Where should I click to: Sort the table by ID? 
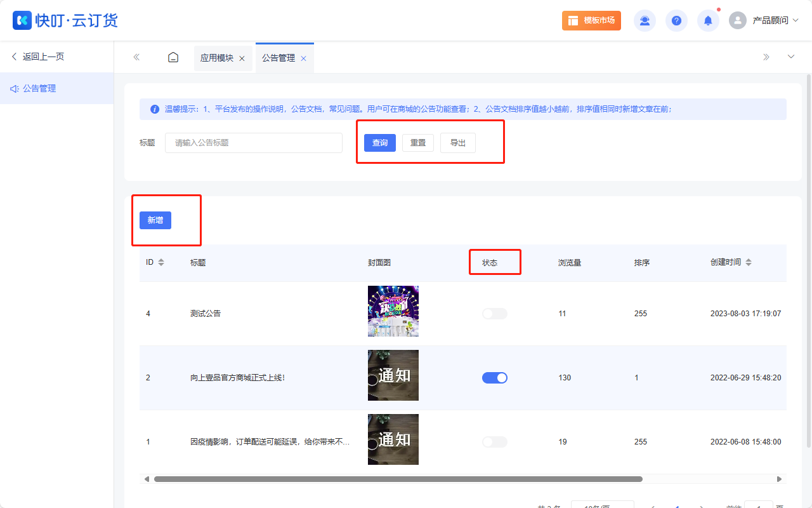160,262
